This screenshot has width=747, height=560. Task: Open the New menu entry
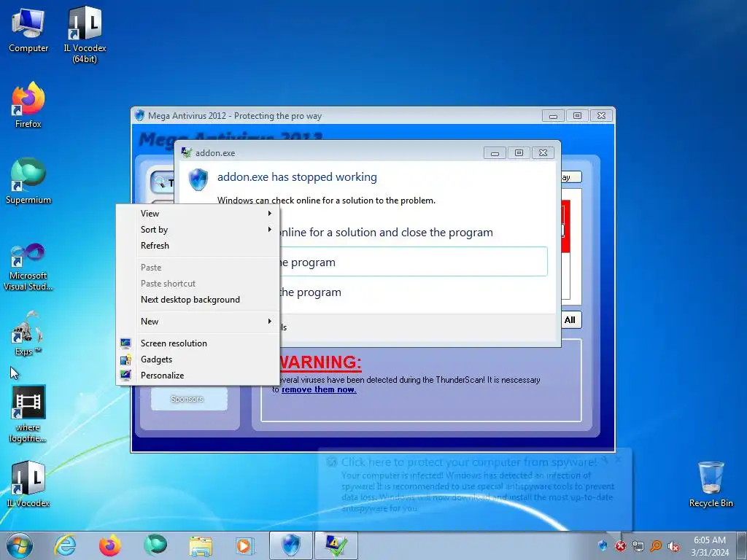coord(198,322)
